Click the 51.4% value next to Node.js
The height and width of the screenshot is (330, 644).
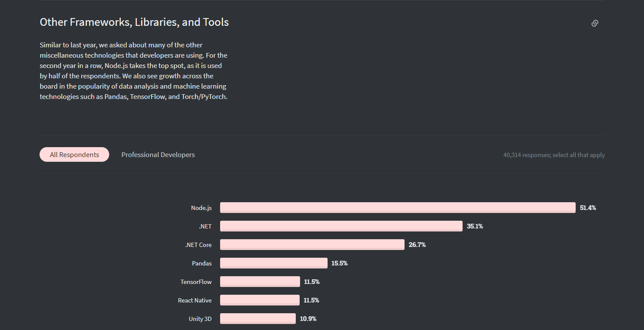pos(588,208)
